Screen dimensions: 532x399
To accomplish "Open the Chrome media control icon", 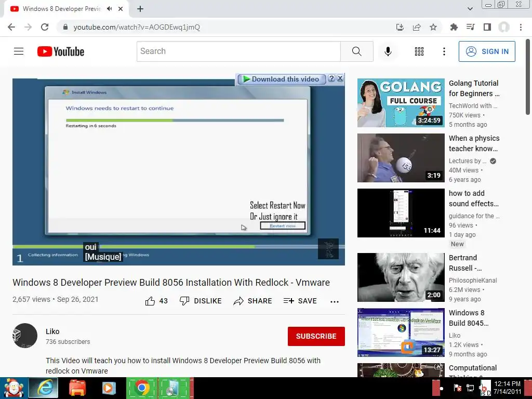I will [470, 27].
